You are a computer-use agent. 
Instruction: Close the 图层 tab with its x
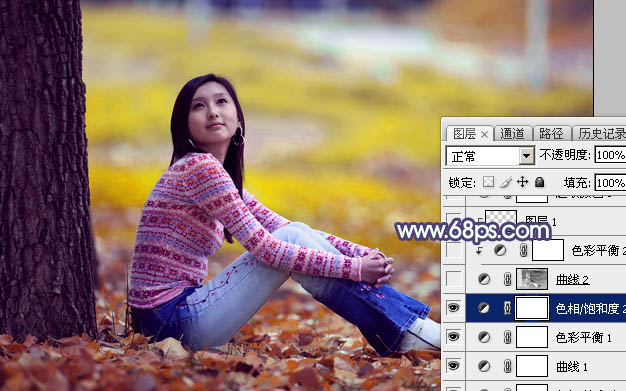pyautogui.click(x=484, y=135)
